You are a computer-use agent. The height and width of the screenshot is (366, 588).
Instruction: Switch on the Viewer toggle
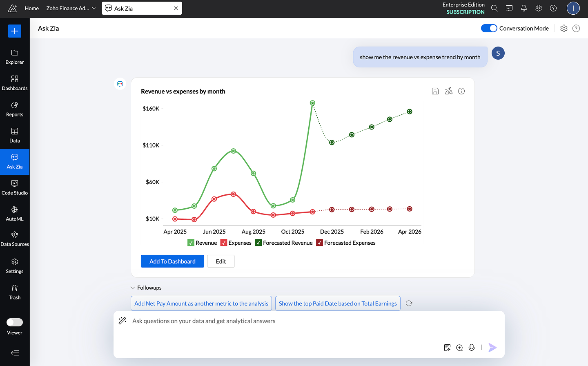tap(15, 322)
